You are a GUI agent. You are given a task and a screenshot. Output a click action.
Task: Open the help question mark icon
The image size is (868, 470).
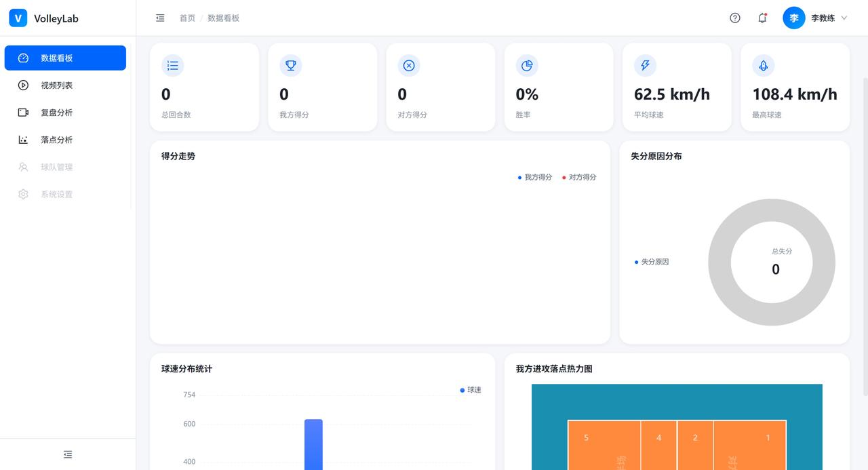pyautogui.click(x=735, y=18)
